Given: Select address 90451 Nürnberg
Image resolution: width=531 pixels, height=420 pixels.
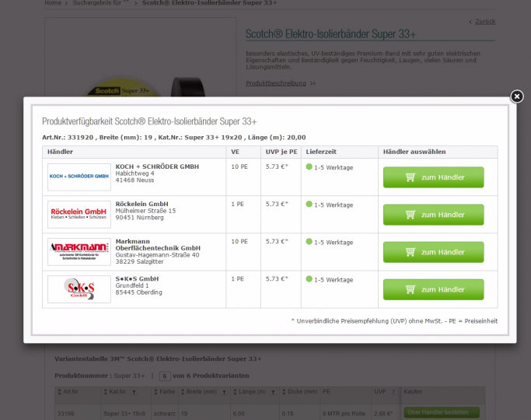Looking at the screenshot, I should coord(139,218).
